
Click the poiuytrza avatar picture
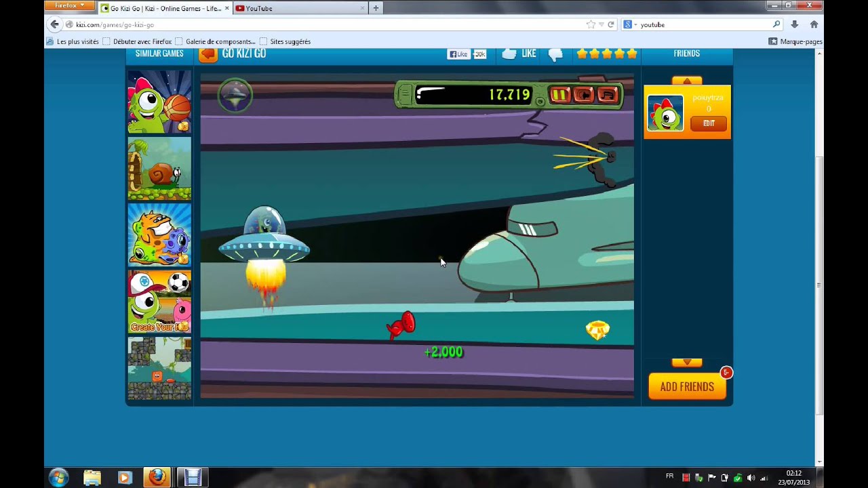(x=665, y=113)
